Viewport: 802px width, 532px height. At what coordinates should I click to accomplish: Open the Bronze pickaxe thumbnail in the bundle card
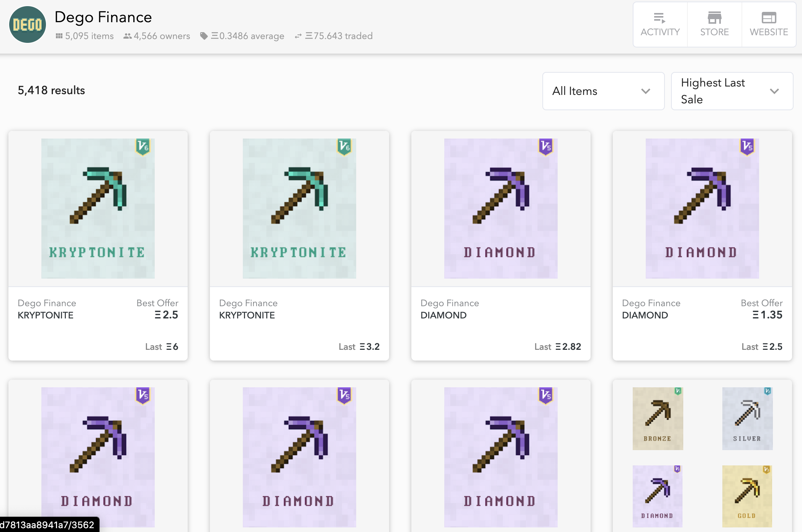tap(658, 419)
